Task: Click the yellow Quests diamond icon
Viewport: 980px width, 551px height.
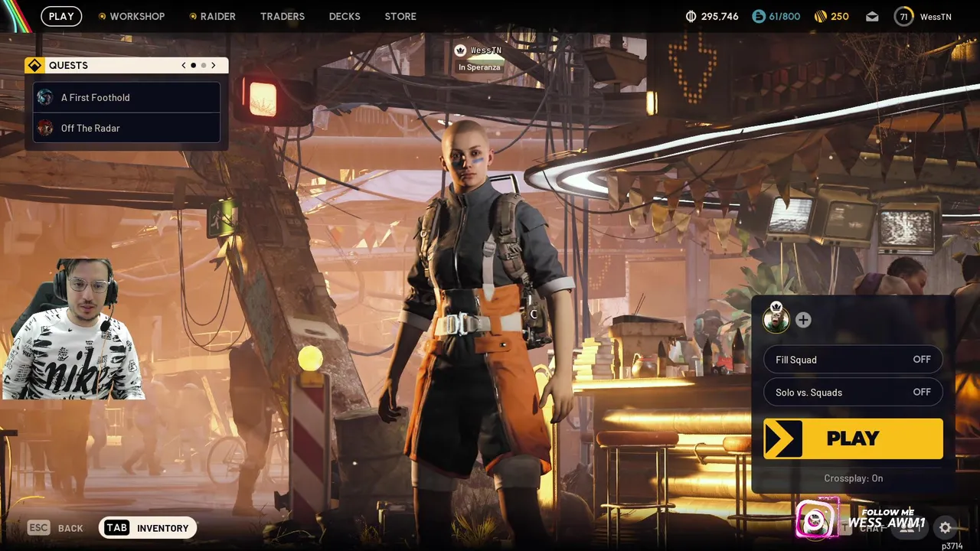Action: (x=34, y=65)
